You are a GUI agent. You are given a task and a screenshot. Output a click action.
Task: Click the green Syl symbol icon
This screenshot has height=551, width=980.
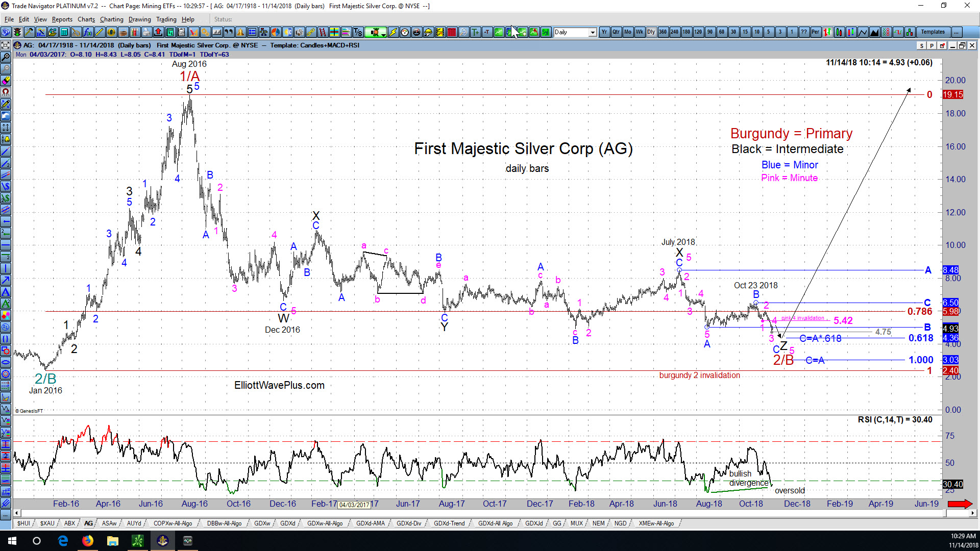click(x=546, y=32)
